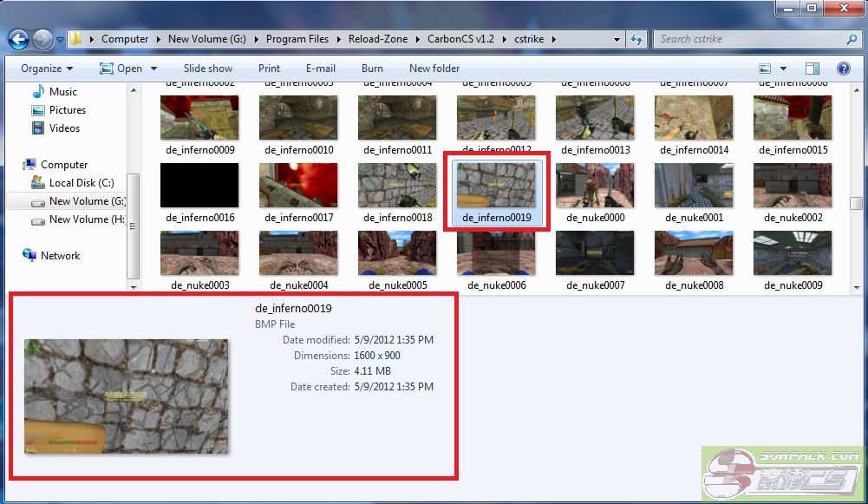Create a New folder from toolbar
The height and width of the screenshot is (504, 868).
[434, 69]
